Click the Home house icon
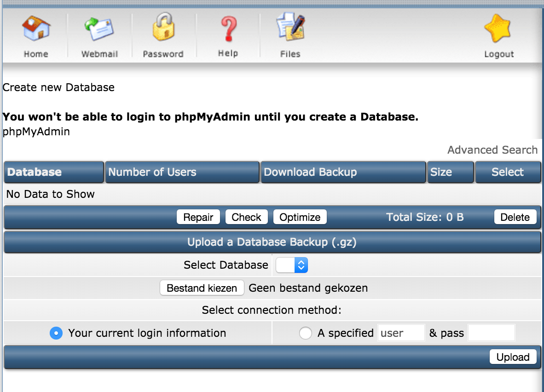The height and width of the screenshot is (392, 544). 36,29
